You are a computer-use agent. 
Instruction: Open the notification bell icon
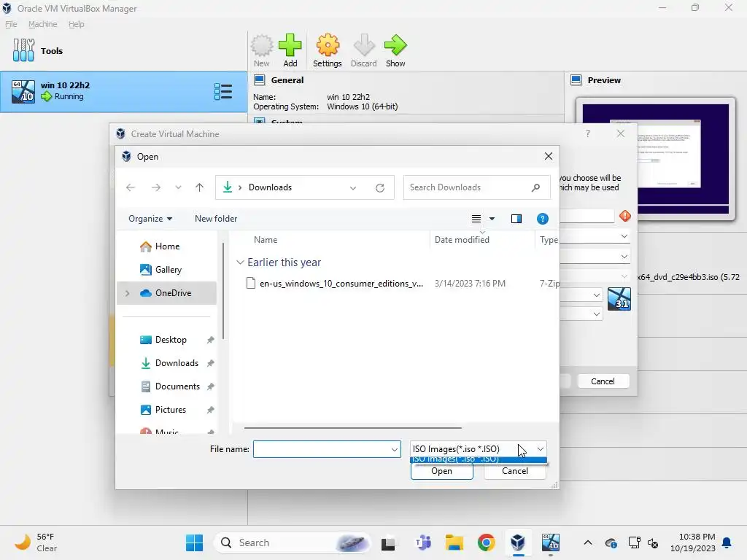pyautogui.click(x=727, y=542)
